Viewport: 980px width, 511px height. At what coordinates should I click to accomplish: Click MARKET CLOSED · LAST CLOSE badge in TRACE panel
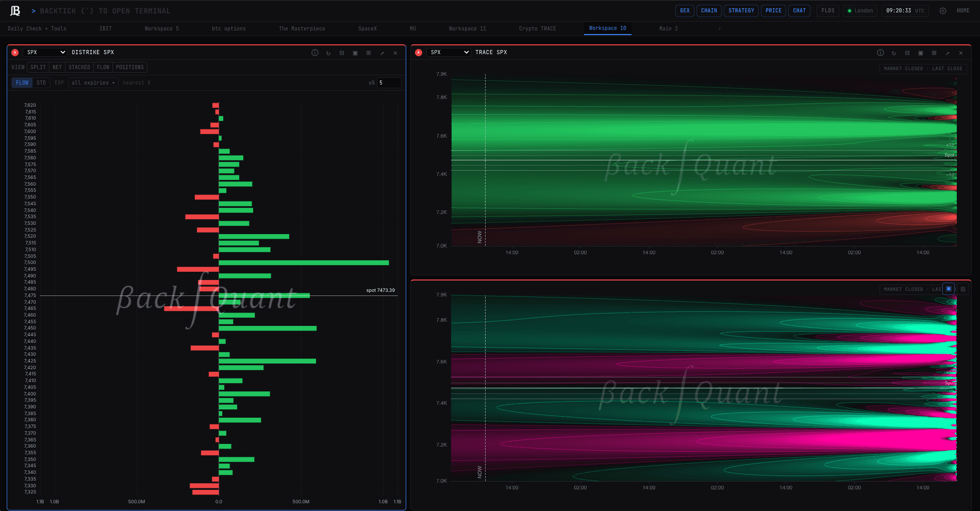point(923,69)
